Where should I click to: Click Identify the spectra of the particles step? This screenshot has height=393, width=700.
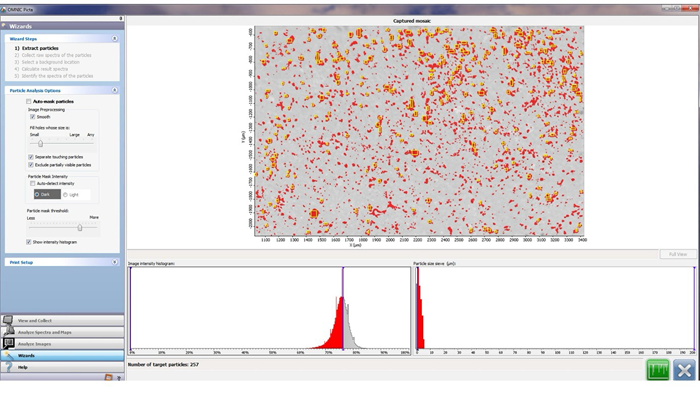tap(54, 76)
